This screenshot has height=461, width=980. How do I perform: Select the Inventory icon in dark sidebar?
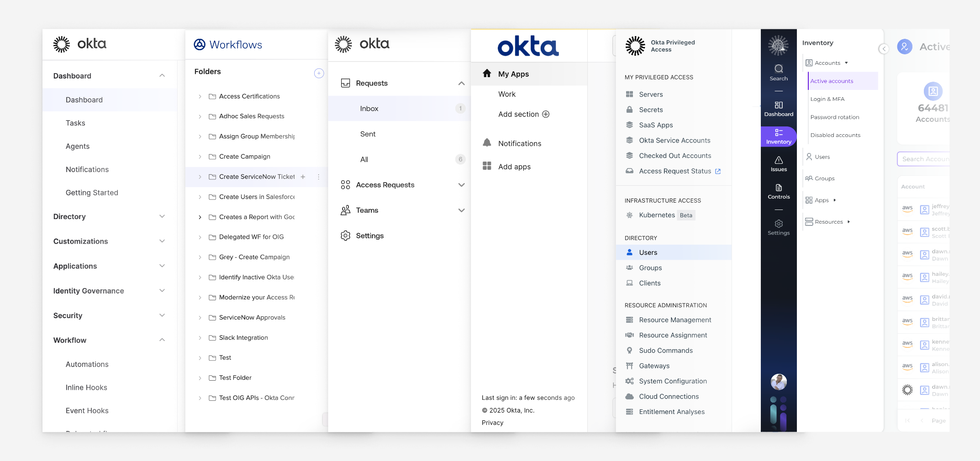click(x=779, y=136)
